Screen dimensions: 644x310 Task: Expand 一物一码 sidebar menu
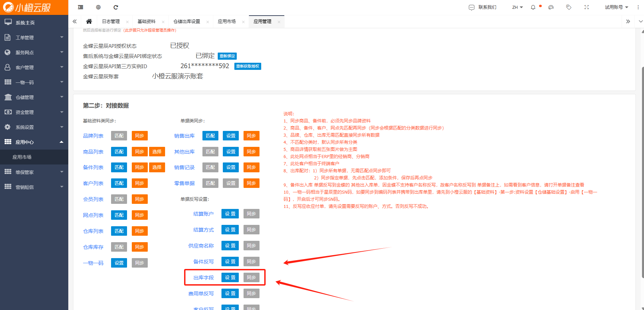click(34, 82)
